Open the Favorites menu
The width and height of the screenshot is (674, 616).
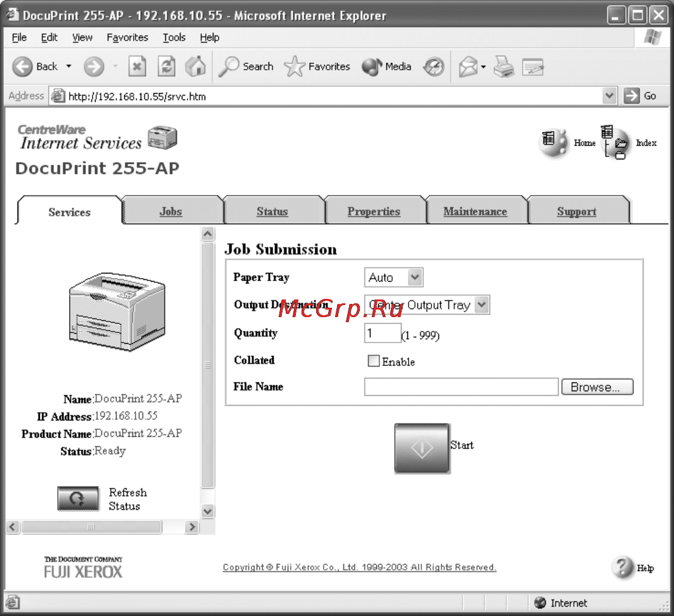click(127, 38)
